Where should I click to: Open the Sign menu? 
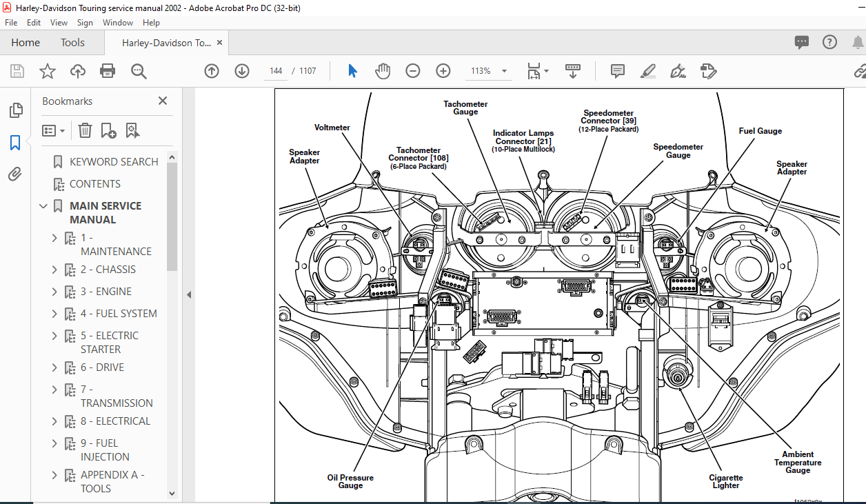tap(85, 23)
